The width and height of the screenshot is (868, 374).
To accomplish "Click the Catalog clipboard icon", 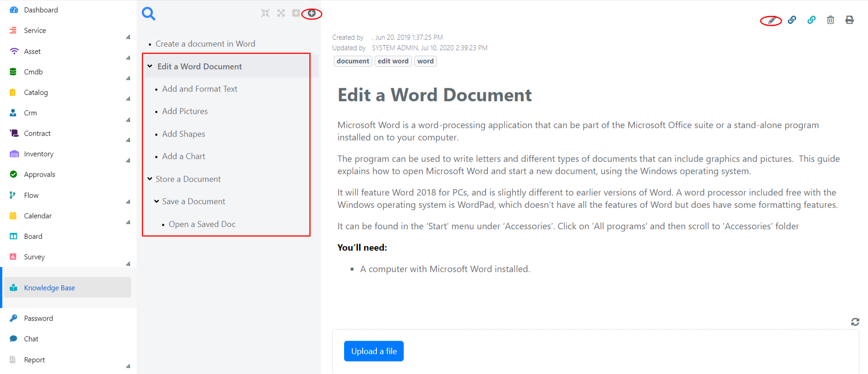I will [x=13, y=92].
